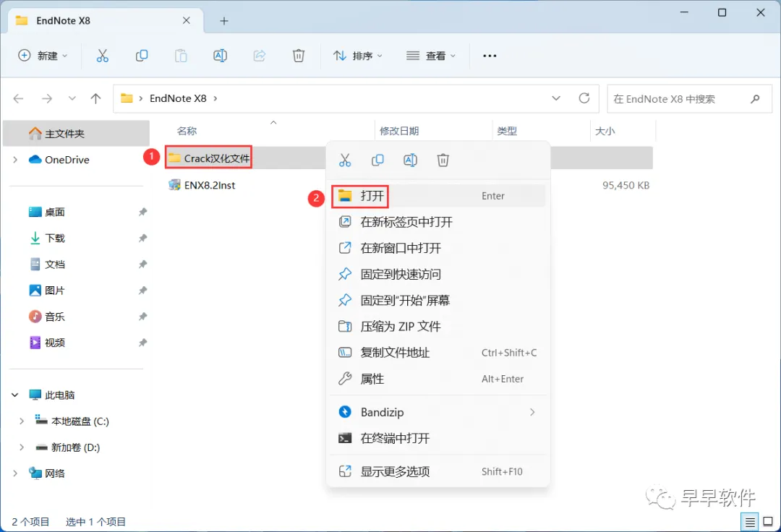Viewport: 781px width, 532px height.
Task: Select the Crack汉化文件 folder
Action: pyautogui.click(x=209, y=158)
